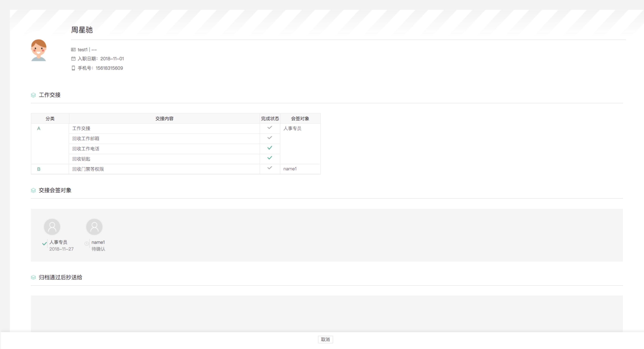Image resolution: width=644 pixels, height=349 pixels.
Task: Click the 待确认 status under name1
Action: tap(98, 249)
